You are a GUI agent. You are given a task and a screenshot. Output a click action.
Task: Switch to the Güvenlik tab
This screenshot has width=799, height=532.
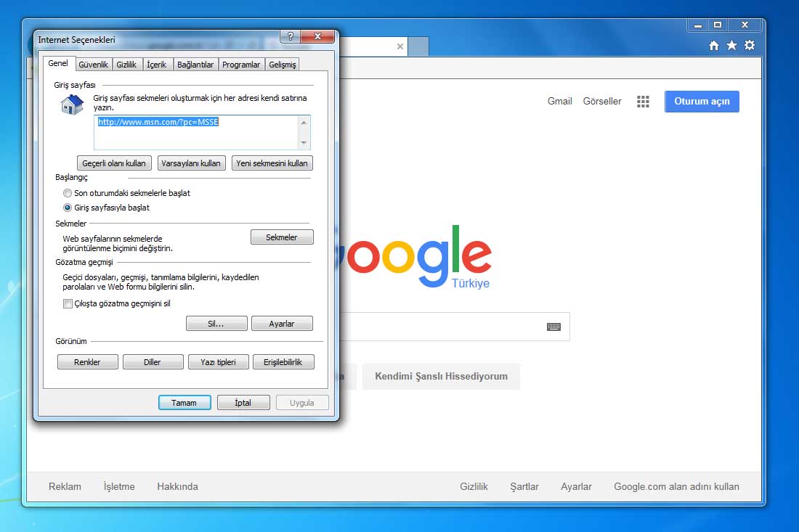coord(93,65)
